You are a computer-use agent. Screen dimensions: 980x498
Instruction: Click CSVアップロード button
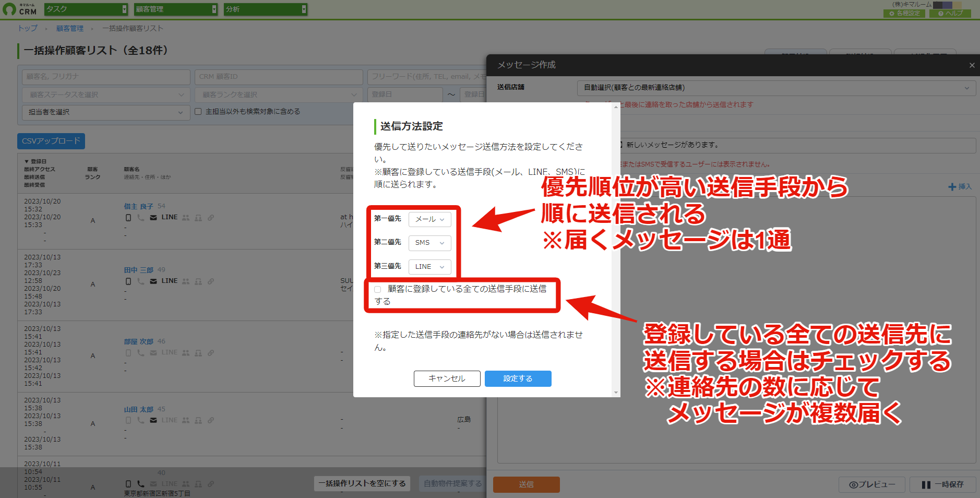point(51,141)
